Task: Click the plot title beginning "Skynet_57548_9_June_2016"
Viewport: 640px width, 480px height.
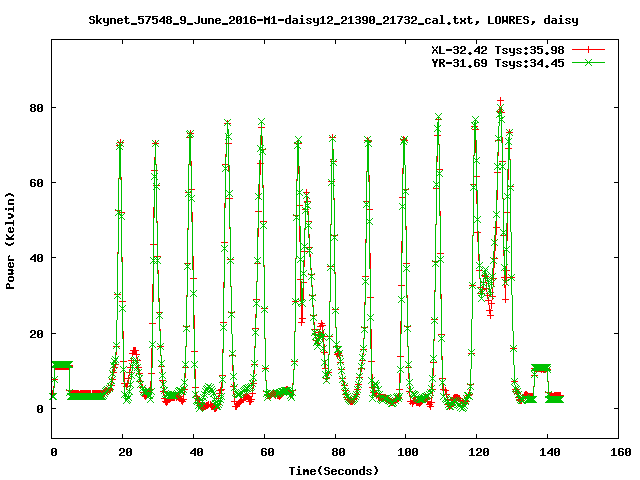Action: (x=333, y=20)
